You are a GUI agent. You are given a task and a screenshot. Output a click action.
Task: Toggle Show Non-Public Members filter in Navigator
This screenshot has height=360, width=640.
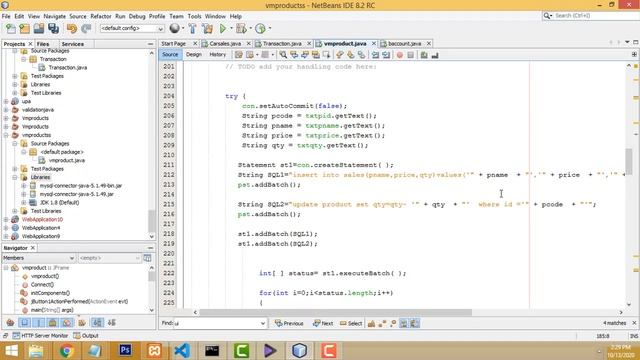pos(53,323)
